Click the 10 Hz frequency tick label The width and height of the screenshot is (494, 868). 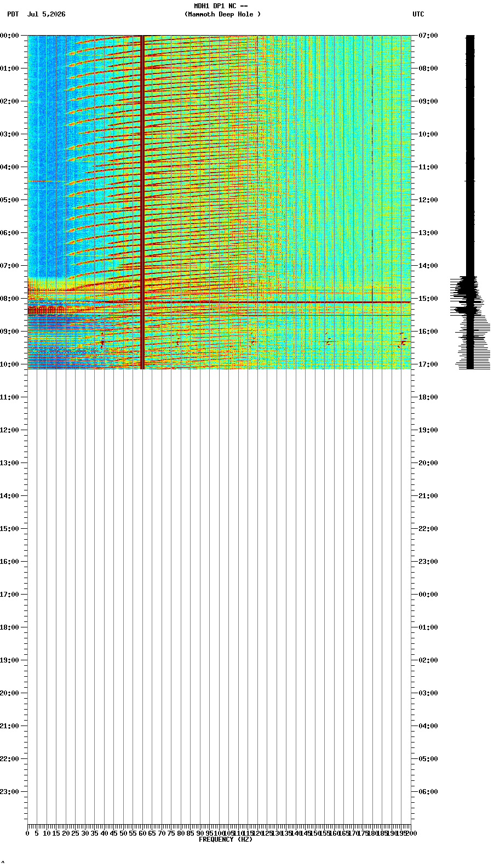47,833
